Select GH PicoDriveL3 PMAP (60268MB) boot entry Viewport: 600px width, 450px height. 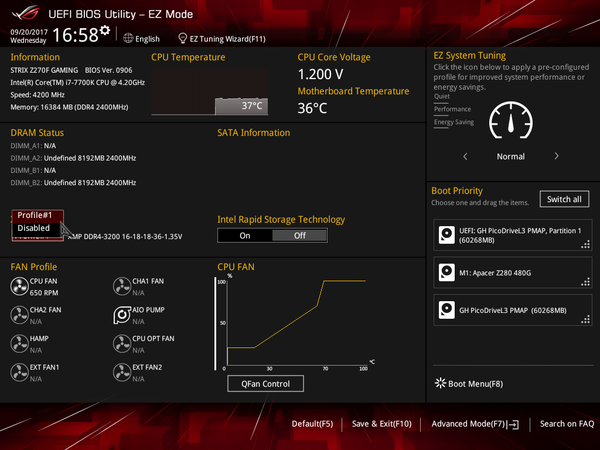(x=513, y=310)
